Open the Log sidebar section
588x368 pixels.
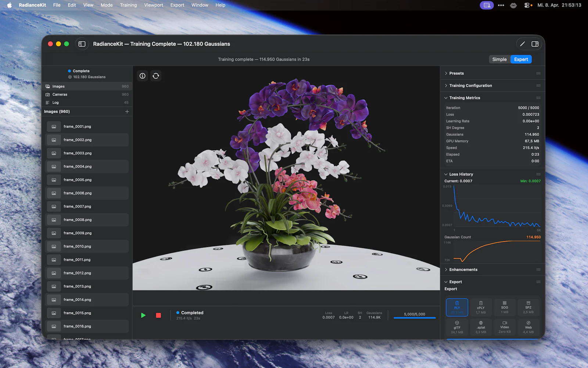87,103
